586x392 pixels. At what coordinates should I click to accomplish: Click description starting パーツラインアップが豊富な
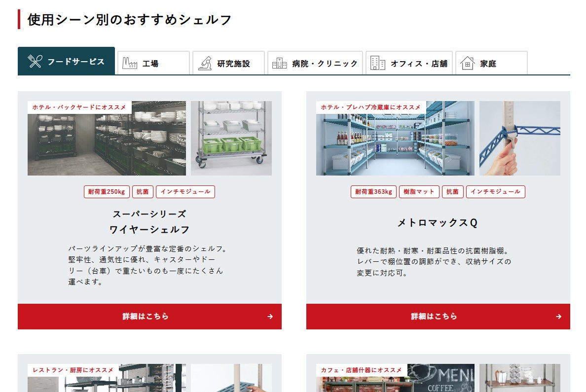tap(147, 265)
